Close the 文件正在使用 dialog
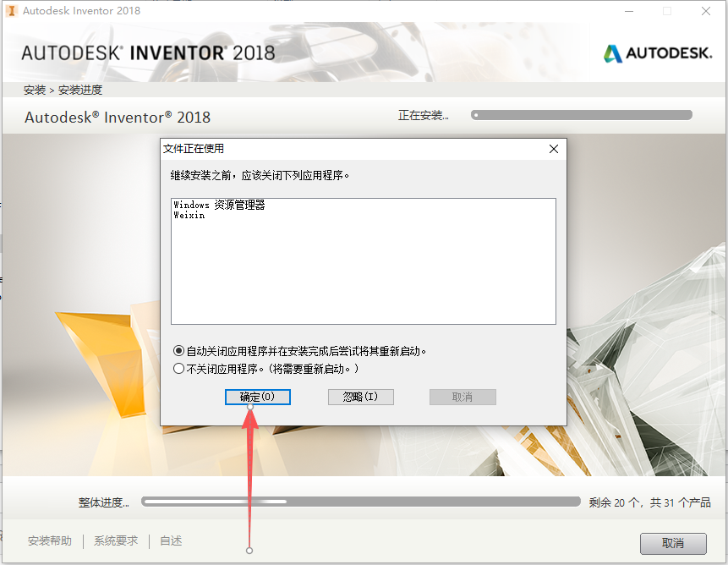 pos(554,148)
